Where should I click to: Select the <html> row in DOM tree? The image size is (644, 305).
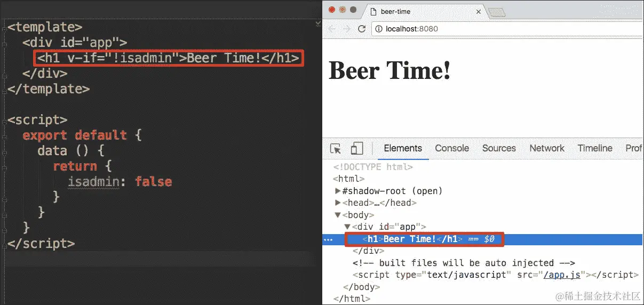[348, 179]
